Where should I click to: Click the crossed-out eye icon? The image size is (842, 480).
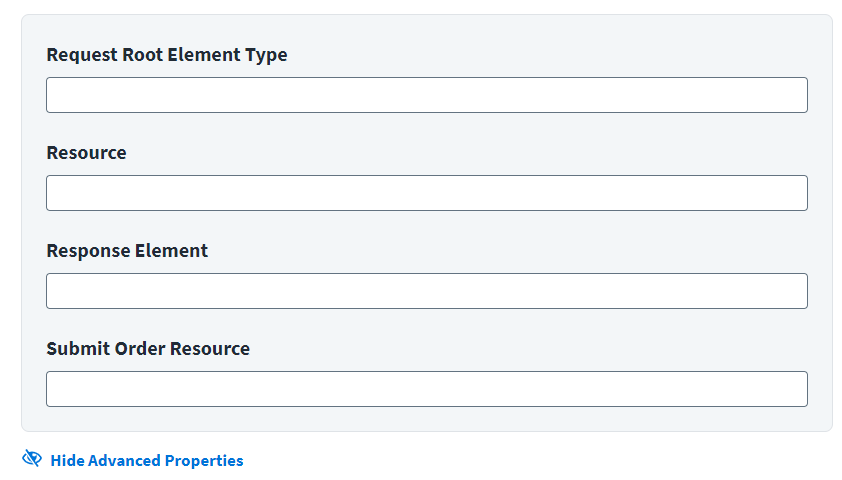pos(32,459)
